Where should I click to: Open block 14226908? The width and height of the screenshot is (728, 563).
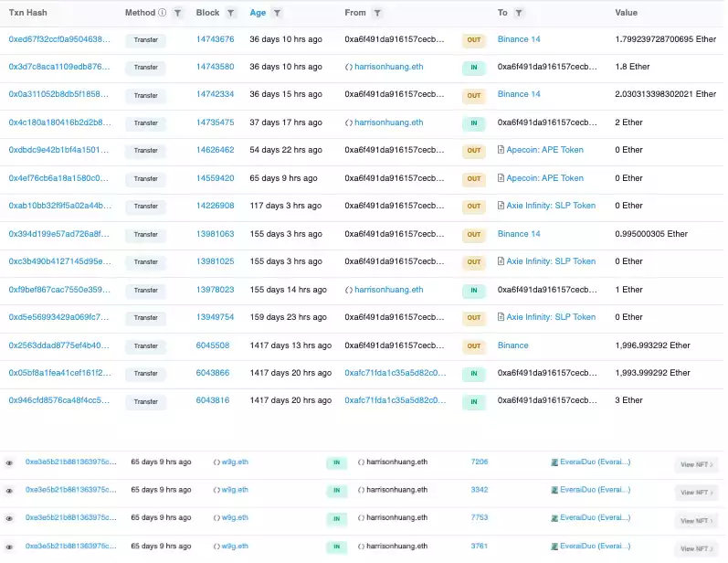pyautogui.click(x=215, y=206)
